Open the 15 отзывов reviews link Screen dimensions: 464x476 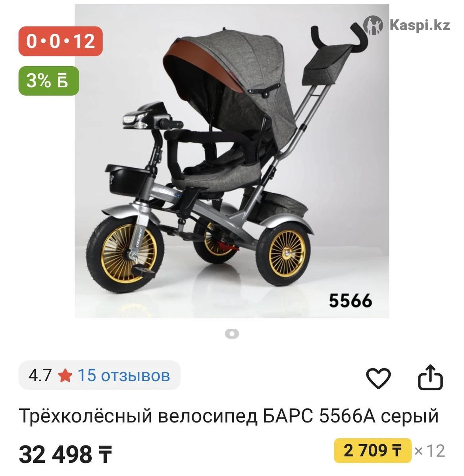click(124, 375)
